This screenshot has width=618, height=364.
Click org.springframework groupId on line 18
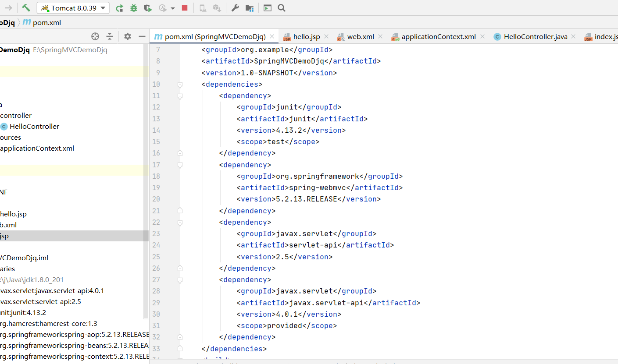pyautogui.click(x=318, y=176)
